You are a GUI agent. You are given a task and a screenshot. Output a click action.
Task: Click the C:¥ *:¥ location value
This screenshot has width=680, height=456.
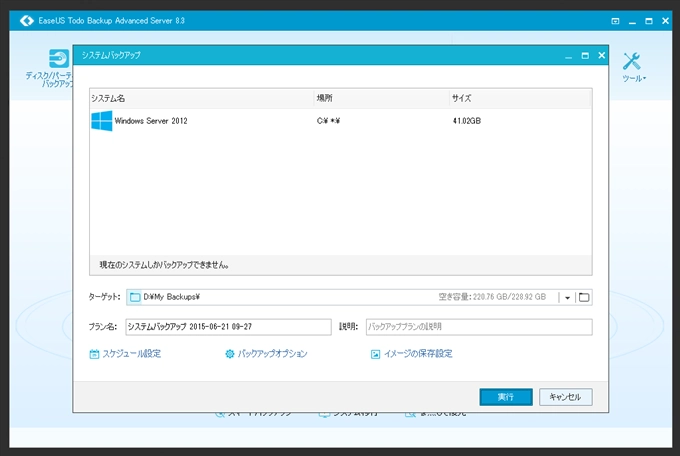pos(328,121)
